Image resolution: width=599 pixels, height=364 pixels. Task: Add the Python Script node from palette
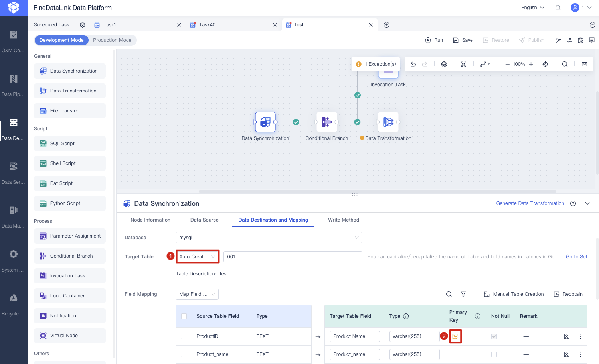[70, 203]
